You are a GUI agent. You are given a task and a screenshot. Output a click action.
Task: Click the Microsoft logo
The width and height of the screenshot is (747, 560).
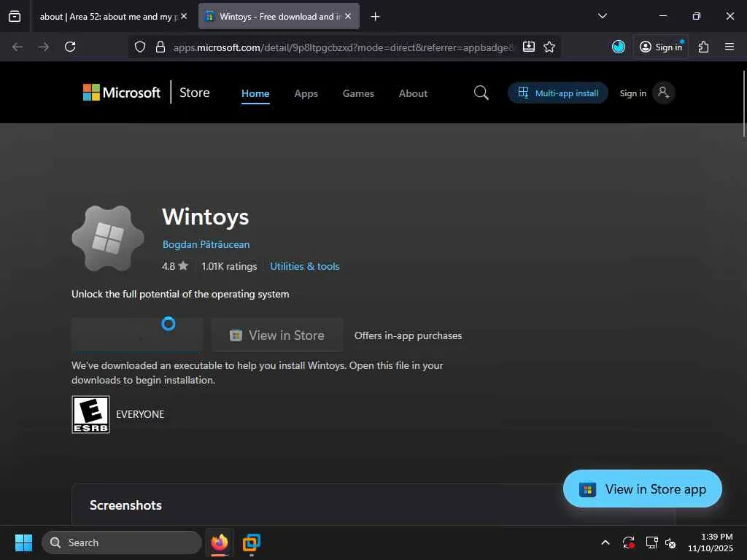pyautogui.click(x=122, y=93)
